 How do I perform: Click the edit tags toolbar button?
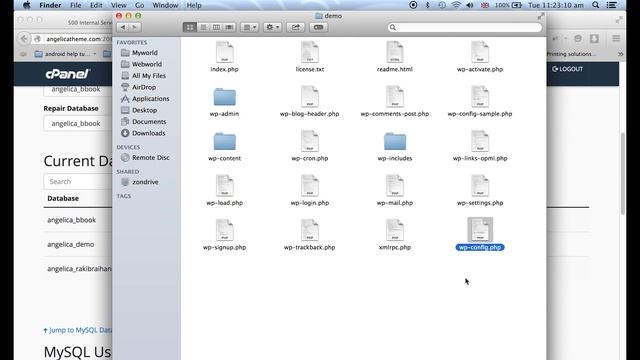point(318,27)
